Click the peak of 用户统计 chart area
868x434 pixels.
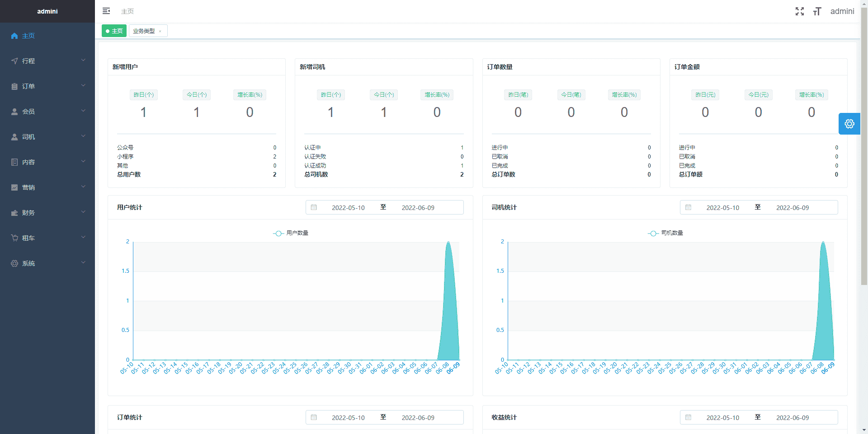pos(448,243)
